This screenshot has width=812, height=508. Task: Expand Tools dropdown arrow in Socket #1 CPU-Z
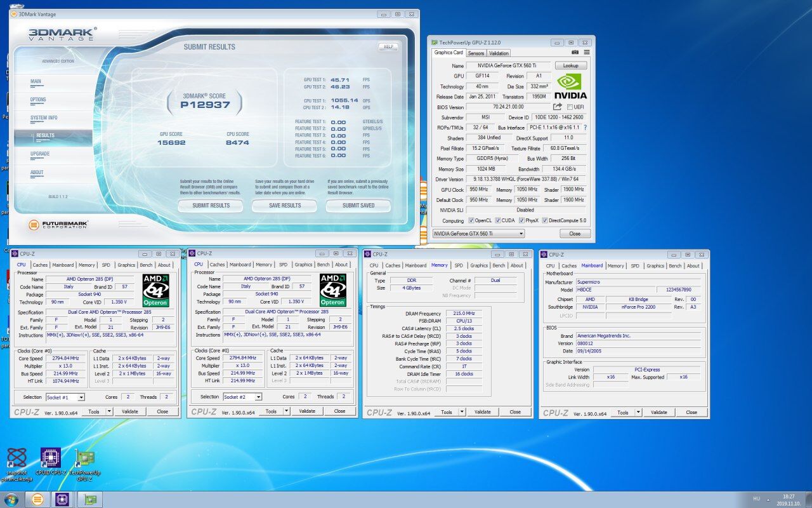pos(109,411)
